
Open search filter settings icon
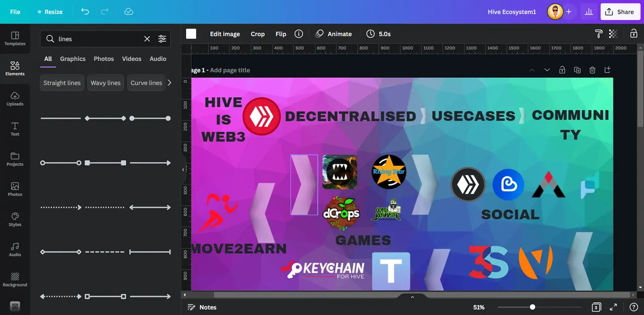(162, 39)
